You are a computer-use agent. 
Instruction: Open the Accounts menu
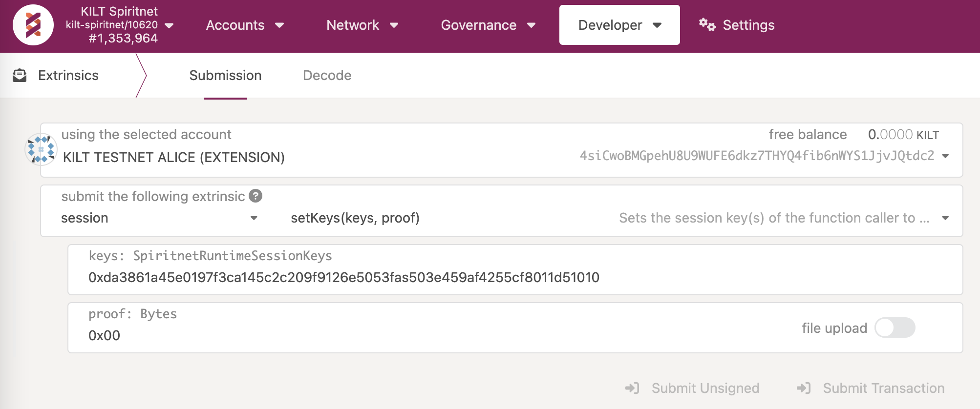coord(244,25)
